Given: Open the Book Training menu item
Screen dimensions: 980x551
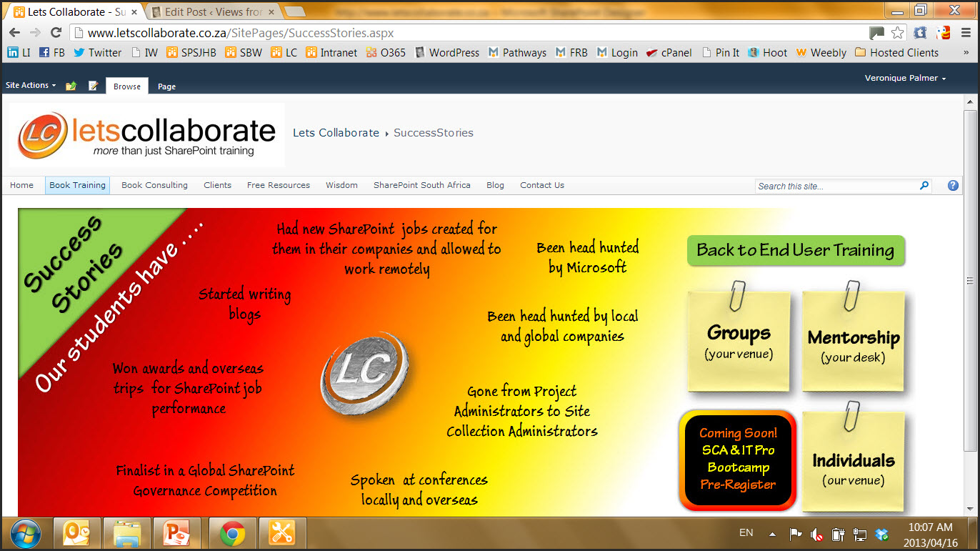Looking at the screenshot, I should tap(77, 185).
